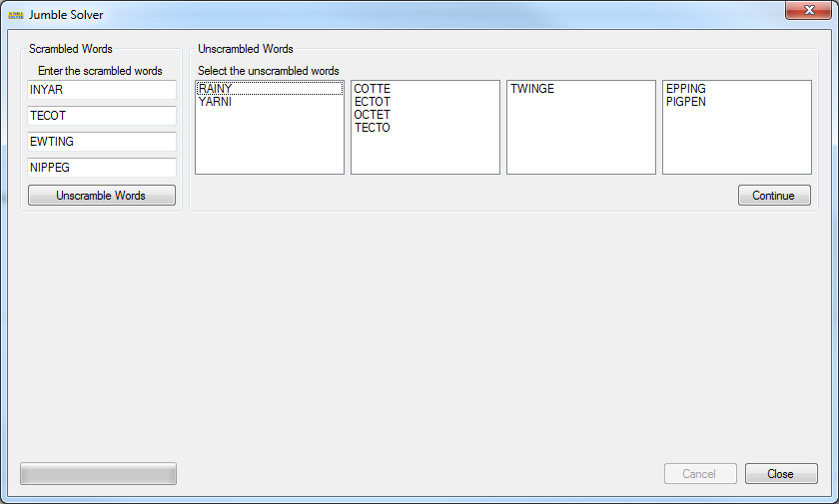Click the INYAR scrambled word field
Screen dimensions: 839x504
click(102, 90)
